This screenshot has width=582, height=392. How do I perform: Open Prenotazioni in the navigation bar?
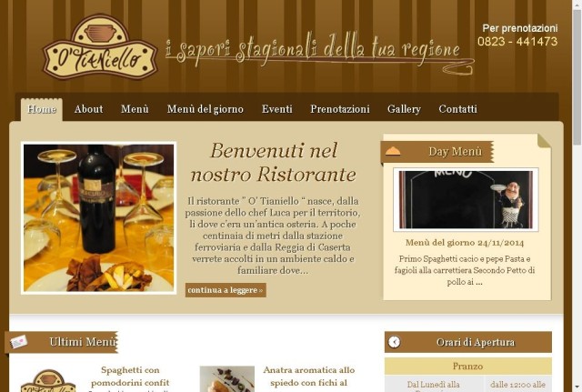pyautogui.click(x=340, y=109)
